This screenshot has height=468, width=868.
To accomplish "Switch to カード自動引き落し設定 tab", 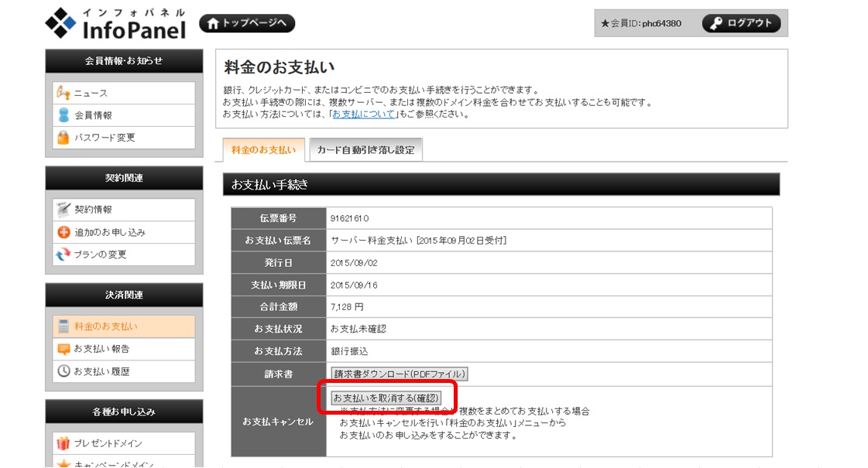I will tap(365, 150).
